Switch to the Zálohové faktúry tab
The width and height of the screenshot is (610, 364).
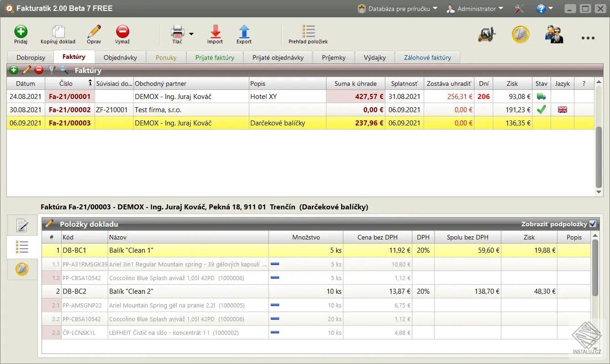[x=428, y=57]
